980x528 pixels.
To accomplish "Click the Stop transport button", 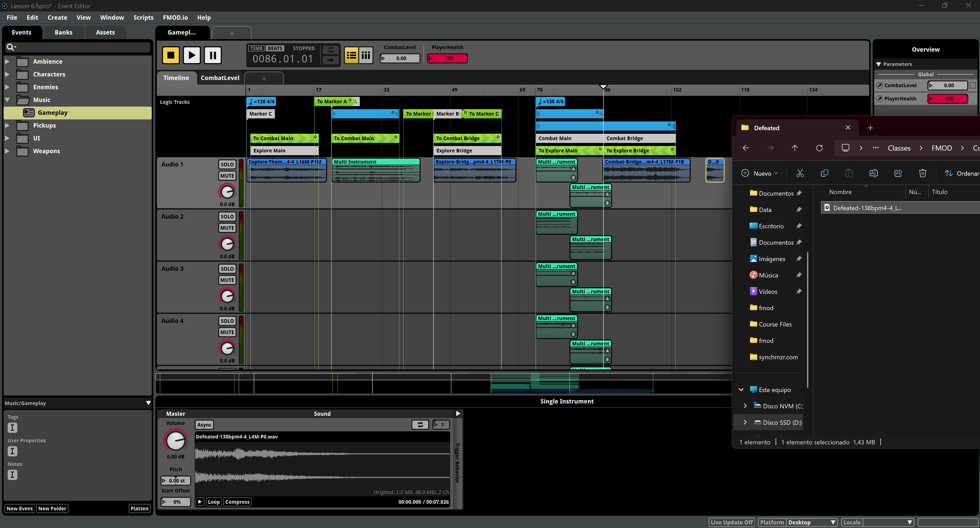I will [x=171, y=55].
